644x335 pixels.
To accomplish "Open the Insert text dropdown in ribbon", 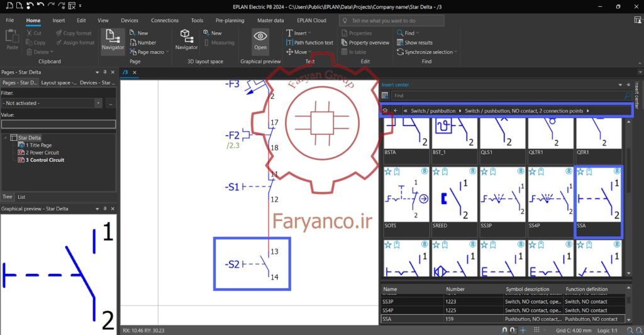I will [309, 33].
